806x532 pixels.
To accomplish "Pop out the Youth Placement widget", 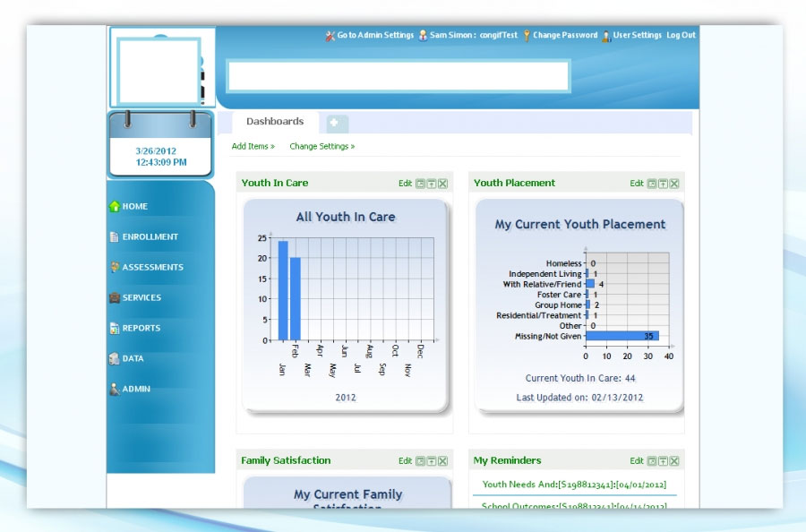I will coord(652,184).
